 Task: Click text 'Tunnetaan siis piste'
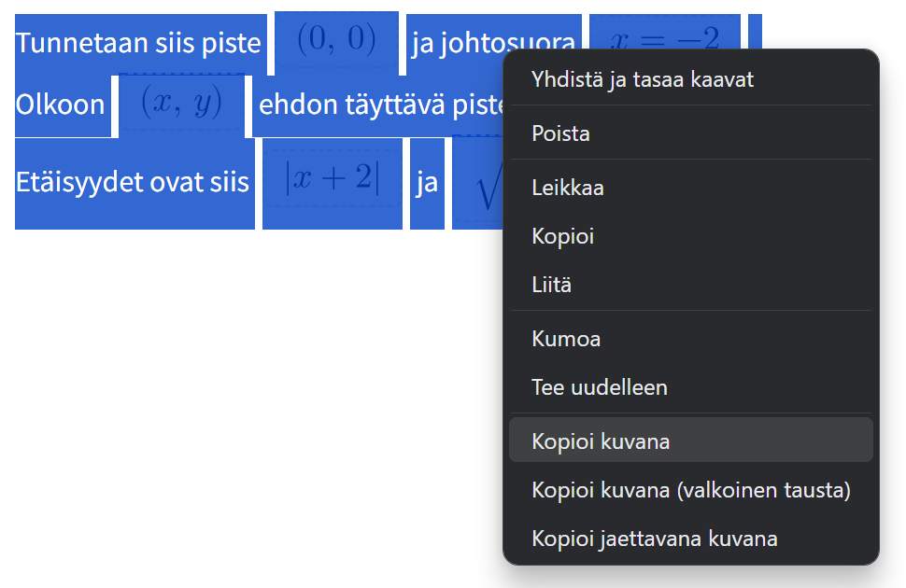pos(138,43)
